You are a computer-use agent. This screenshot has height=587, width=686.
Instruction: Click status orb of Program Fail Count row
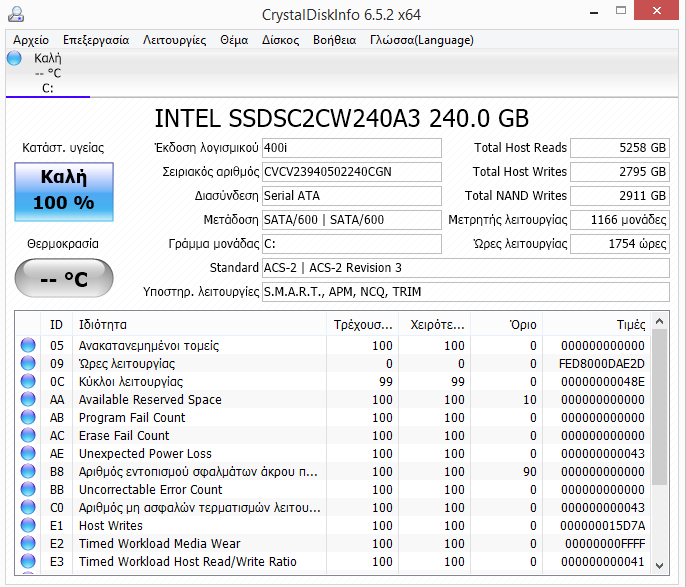[x=28, y=417]
